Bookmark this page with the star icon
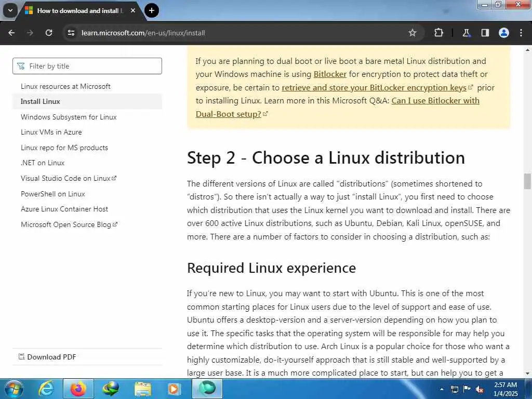 click(412, 33)
